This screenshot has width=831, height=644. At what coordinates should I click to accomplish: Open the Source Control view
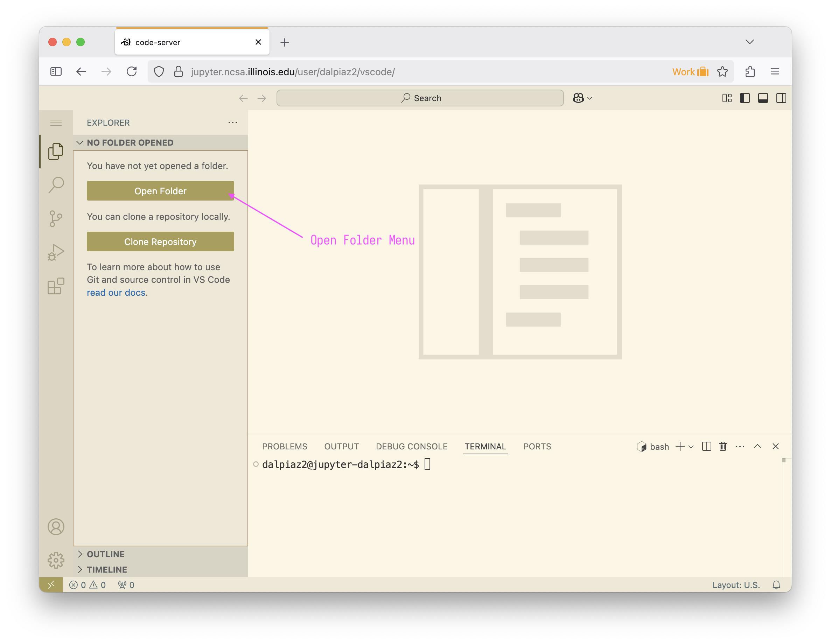[x=56, y=219]
